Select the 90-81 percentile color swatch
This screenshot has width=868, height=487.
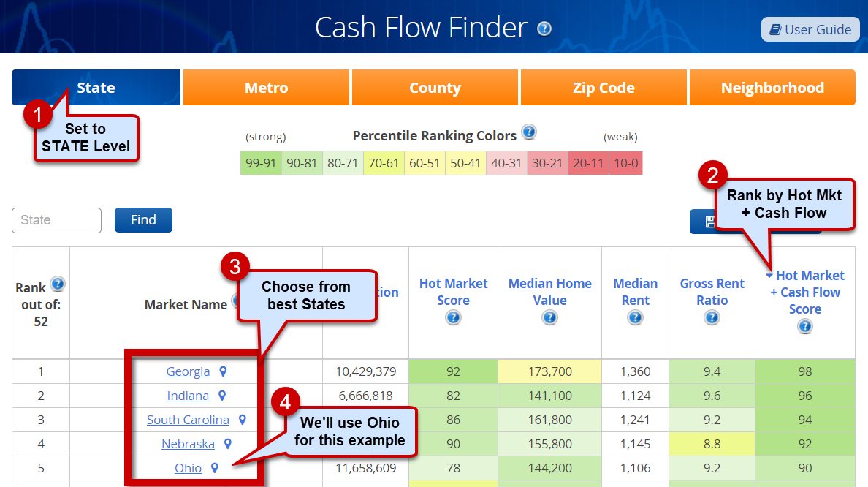(x=302, y=163)
